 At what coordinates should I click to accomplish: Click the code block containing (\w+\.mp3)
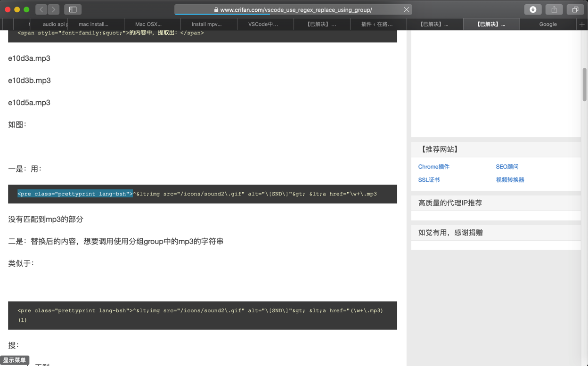click(203, 315)
